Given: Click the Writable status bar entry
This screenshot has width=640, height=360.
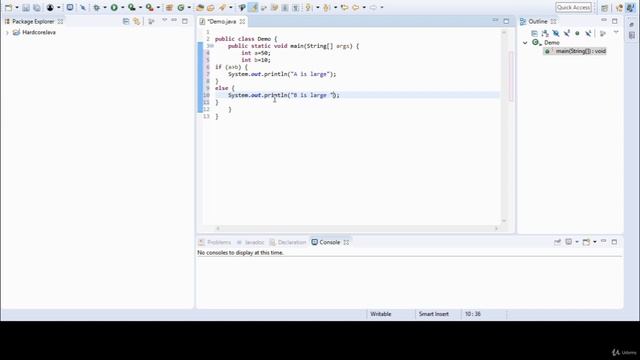Looking at the screenshot, I should coord(381,314).
